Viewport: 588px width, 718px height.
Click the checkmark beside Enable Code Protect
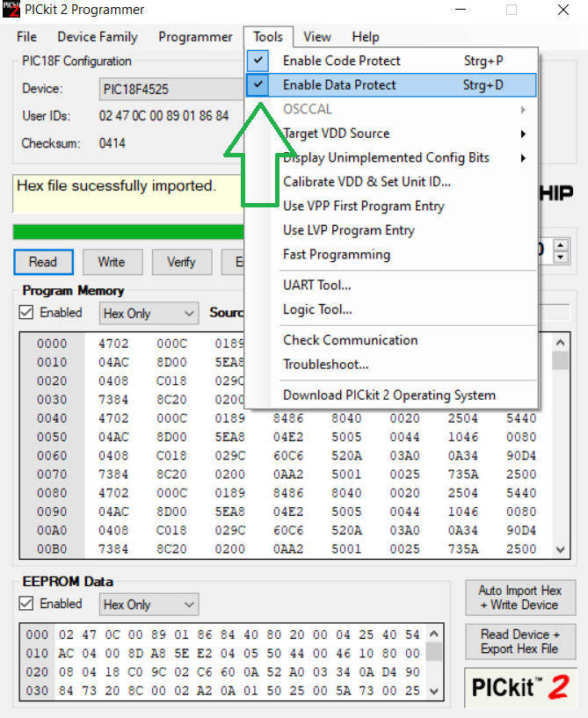[x=258, y=61]
